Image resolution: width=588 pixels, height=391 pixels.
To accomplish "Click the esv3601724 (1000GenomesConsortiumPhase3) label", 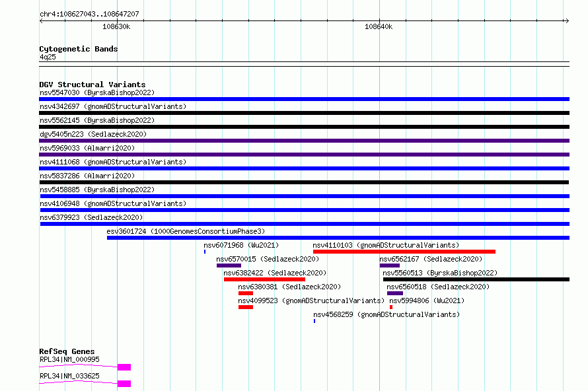I will tap(186, 231).
